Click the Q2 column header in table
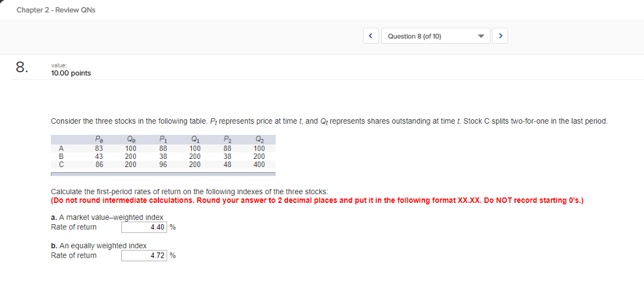This screenshot has height=282, width=644. 259,140
